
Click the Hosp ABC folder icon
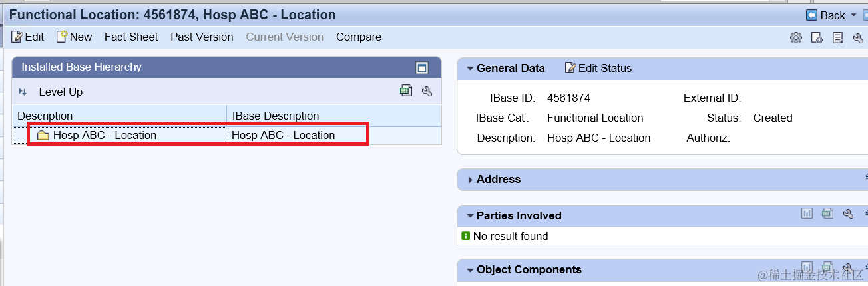click(x=43, y=136)
